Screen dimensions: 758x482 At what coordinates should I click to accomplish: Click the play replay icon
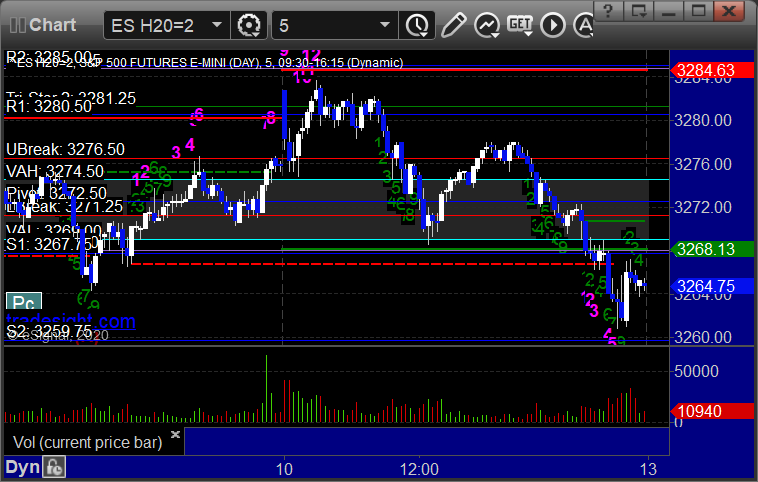553,25
